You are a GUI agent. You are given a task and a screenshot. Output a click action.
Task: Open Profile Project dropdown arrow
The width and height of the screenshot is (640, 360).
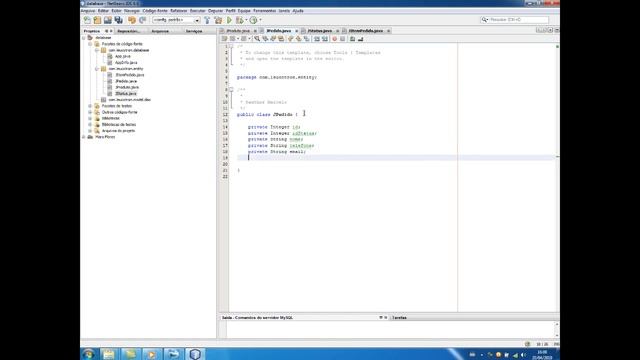tap(260, 20)
